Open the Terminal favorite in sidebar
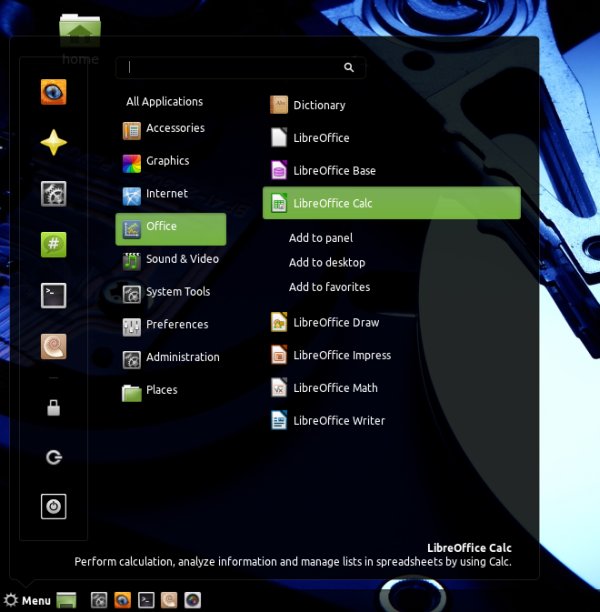 (x=53, y=295)
